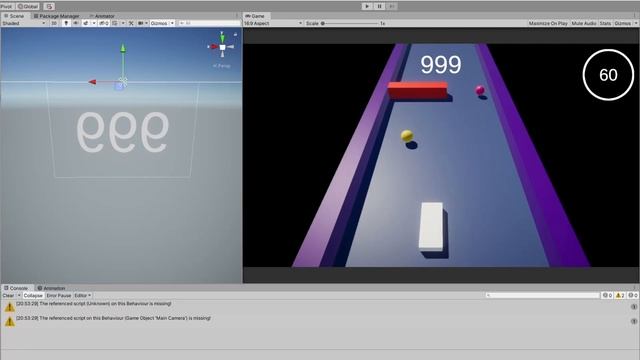This screenshot has height=360, width=640.
Task: Click warning icon of first console message
Action: tap(9, 307)
